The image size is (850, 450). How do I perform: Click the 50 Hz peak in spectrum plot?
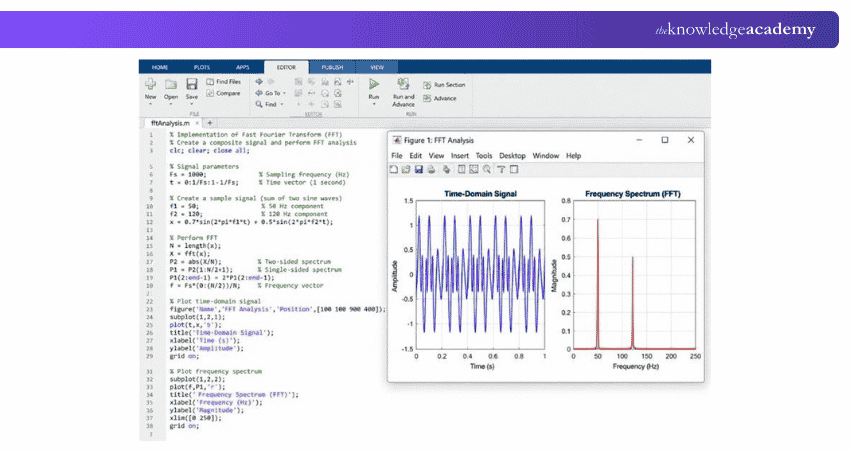[x=598, y=284]
